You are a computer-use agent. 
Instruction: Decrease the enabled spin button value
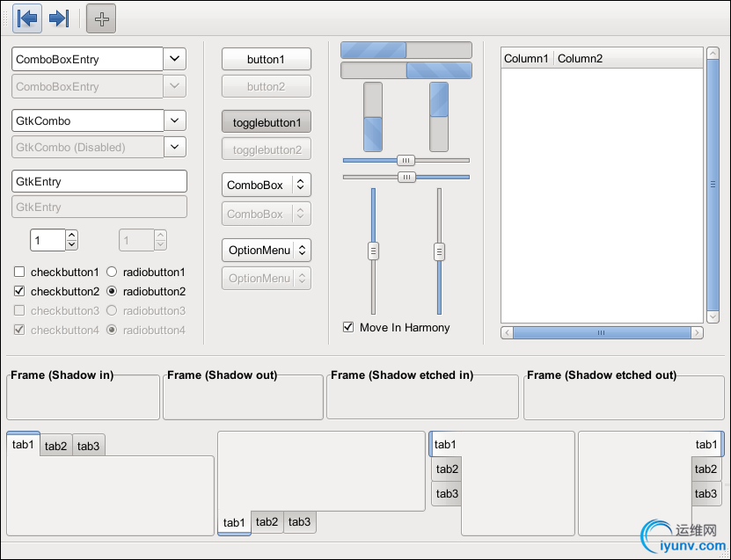coord(71,245)
